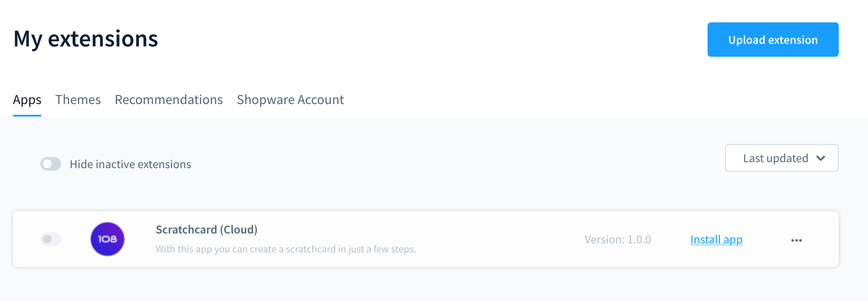Click the Install app link

716,240
